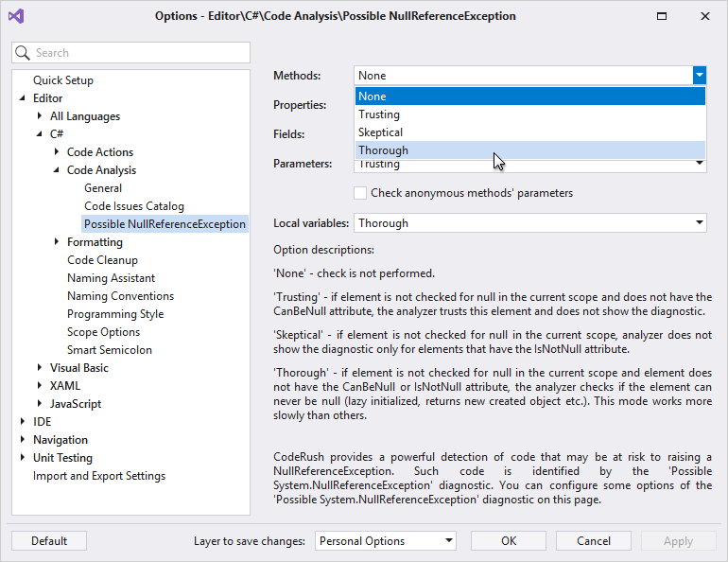This screenshot has width=728, height=562.
Task: Expand the Formatting tree node
Action: (57, 242)
